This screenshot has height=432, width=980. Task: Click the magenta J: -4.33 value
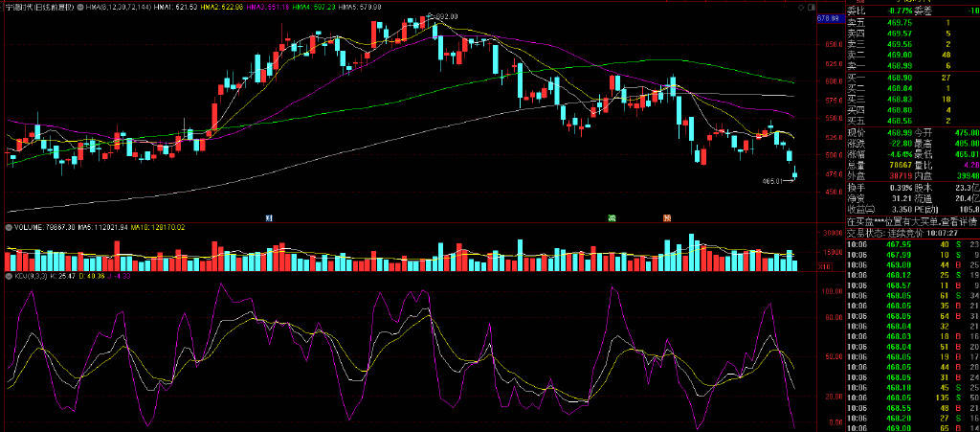pyautogui.click(x=120, y=276)
